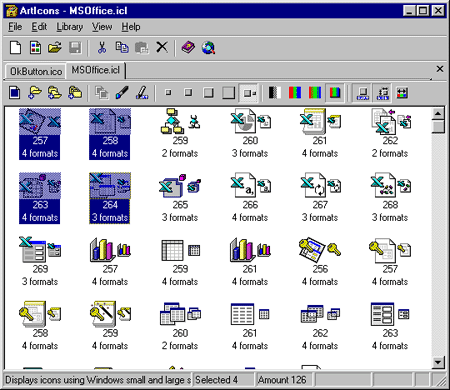Click the Copy toolbar icon

pyautogui.click(x=122, y=48)
